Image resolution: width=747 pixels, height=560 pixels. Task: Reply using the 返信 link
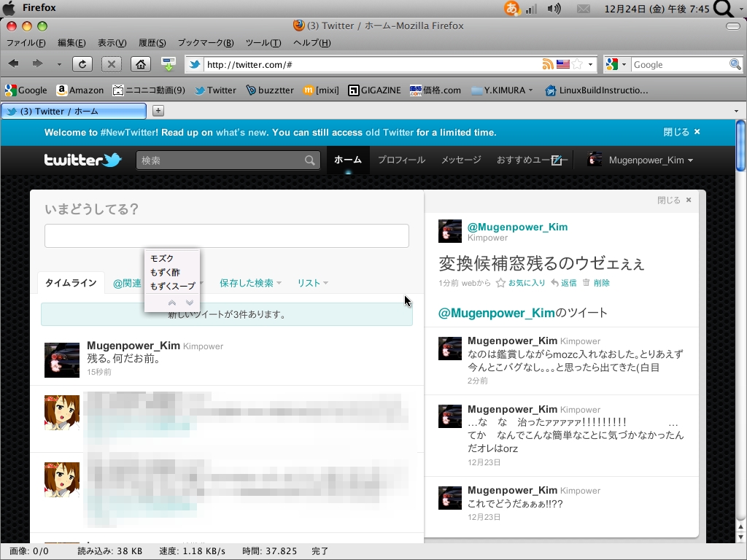(564, 283)
